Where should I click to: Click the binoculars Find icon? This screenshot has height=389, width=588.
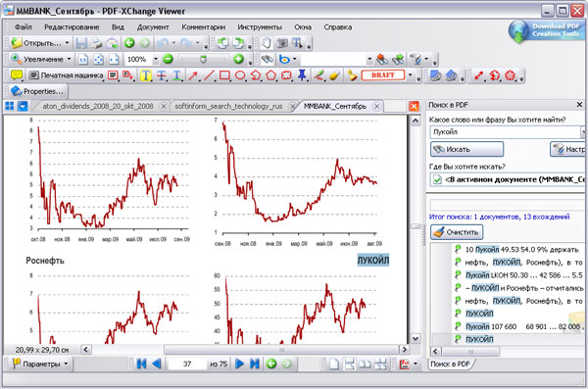267,59
